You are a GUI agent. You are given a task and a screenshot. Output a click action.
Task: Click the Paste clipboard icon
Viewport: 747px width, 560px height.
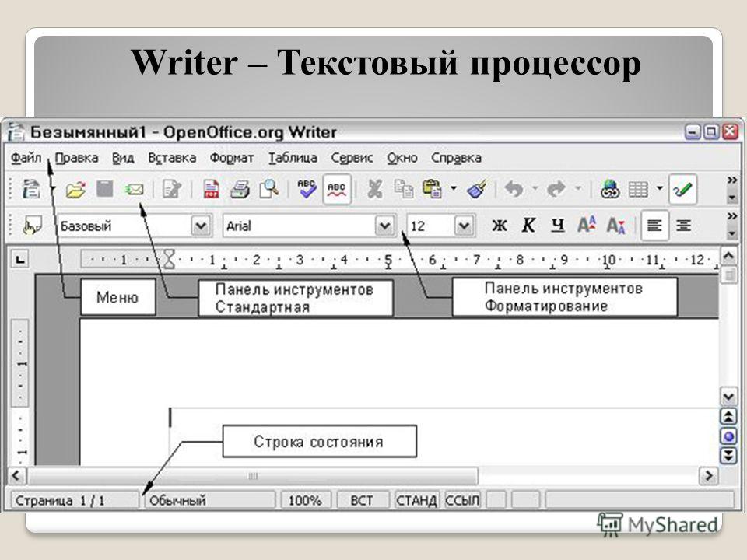pyautogui.click(x=432, y=189)
